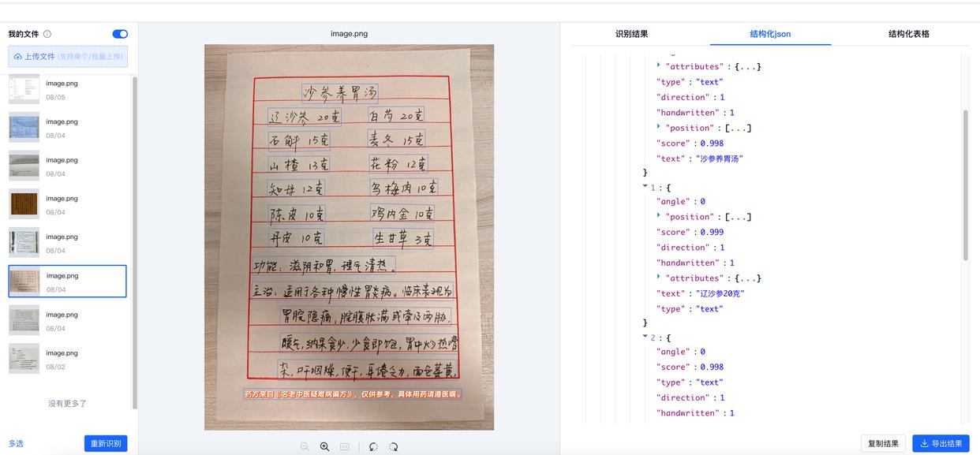Click the JSON panel vertical scrollbar
980x455 pixels.
click(x=966, y=185)
